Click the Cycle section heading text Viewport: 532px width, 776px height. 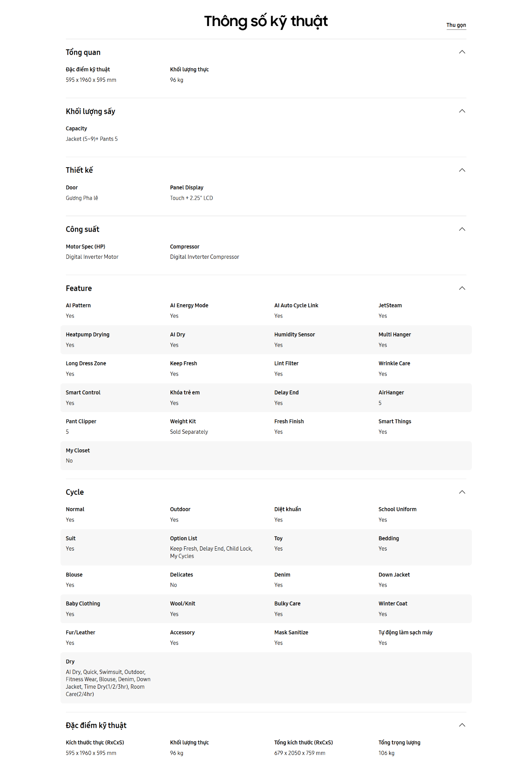(74, 492)
